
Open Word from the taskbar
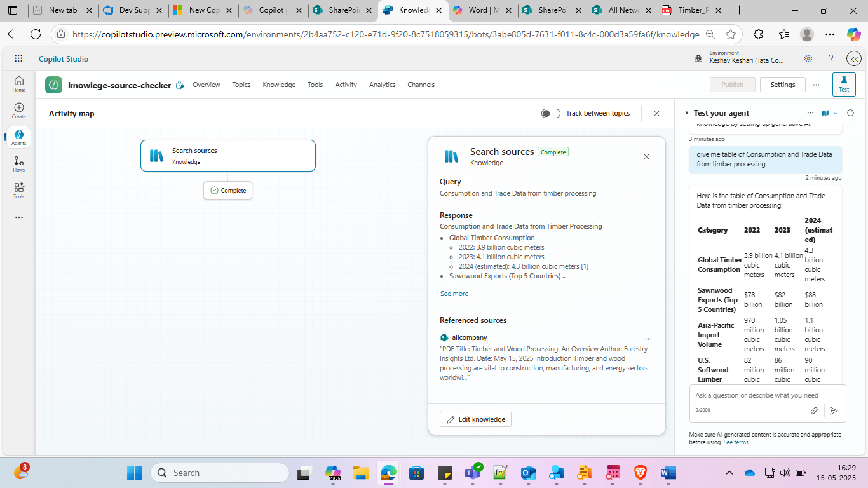(668, 473)
